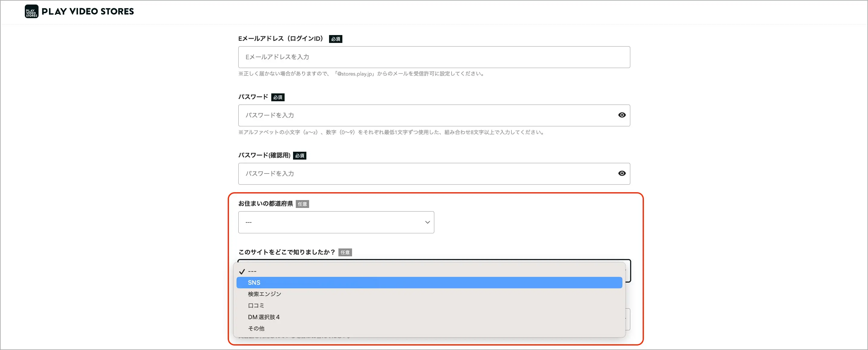Click the checkmark beside --- option

point(242,271)
